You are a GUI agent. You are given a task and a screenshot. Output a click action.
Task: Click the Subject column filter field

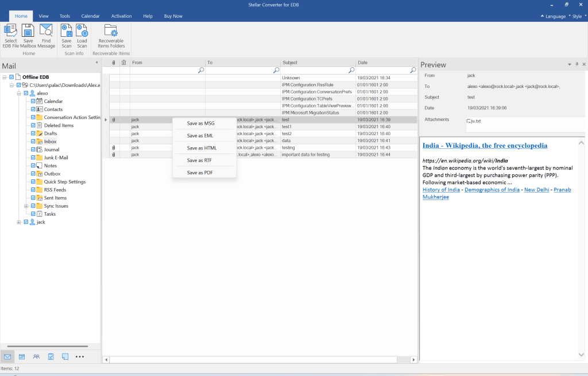(318, 70)
